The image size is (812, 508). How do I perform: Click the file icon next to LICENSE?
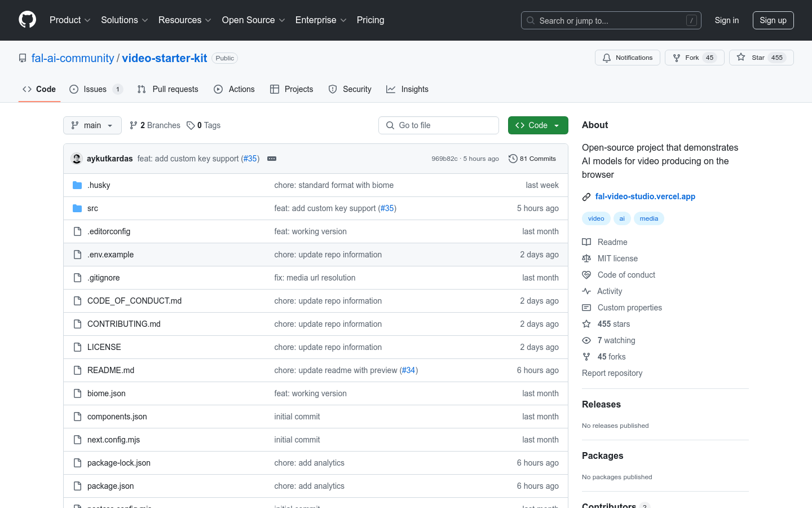click(x=77, y=347)
